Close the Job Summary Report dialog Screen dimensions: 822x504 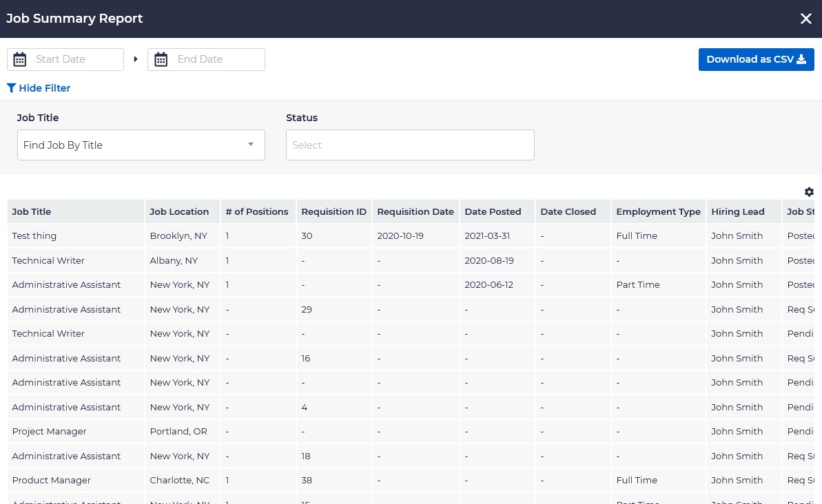(805, 19)
